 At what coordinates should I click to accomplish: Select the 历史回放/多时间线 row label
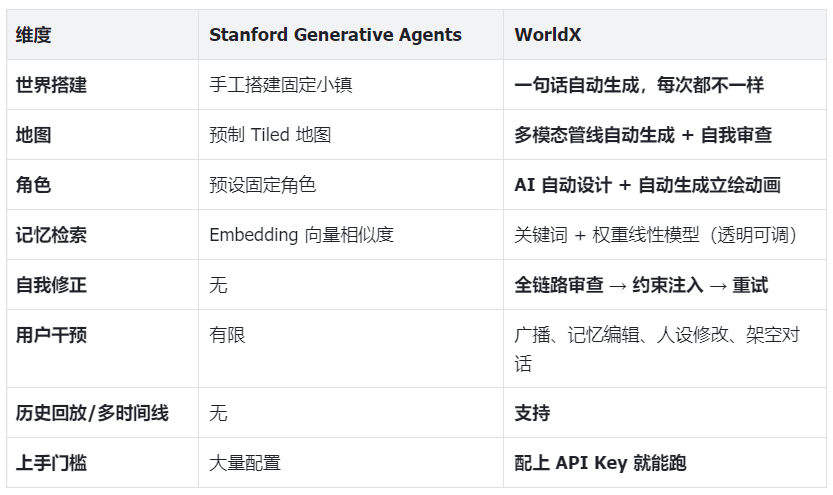pos(103,413)
